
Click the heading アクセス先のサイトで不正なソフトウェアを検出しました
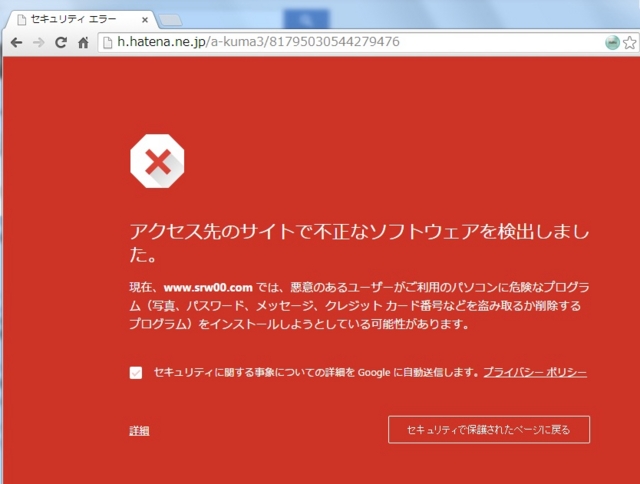tap(359, 243)
